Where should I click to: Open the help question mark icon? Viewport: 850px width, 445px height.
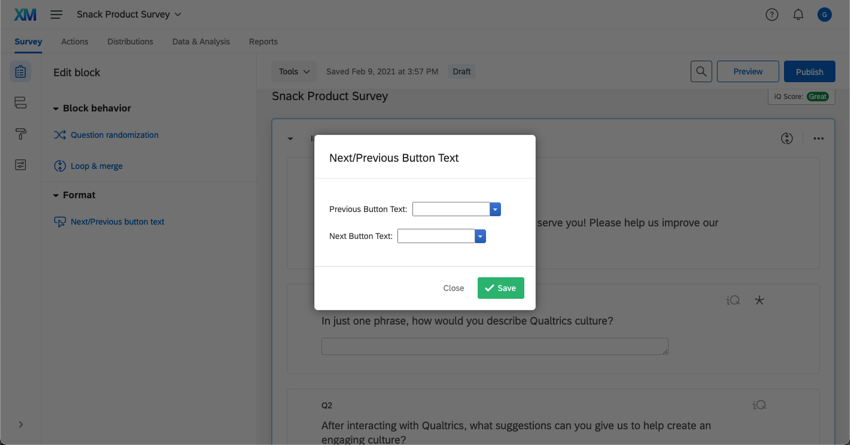[771, 15]
